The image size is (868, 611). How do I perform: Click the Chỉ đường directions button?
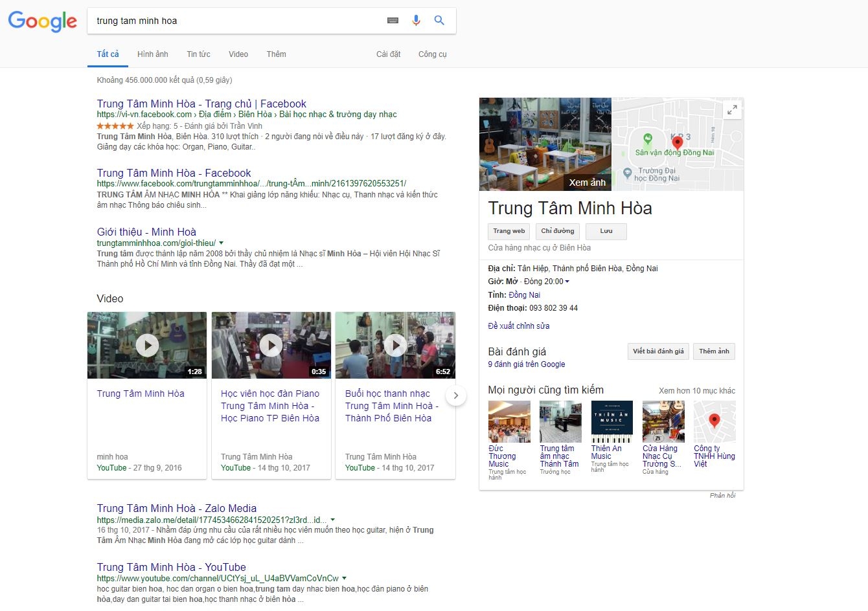558,232
